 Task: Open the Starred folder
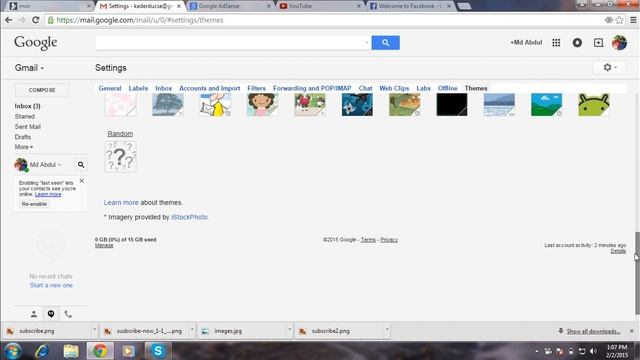24,116
